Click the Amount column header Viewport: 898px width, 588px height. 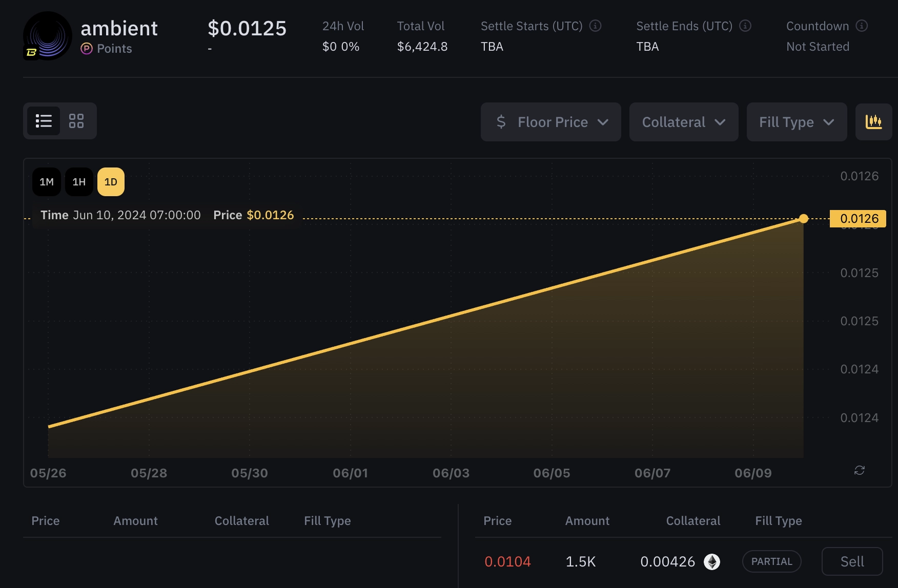coord(587,520)
